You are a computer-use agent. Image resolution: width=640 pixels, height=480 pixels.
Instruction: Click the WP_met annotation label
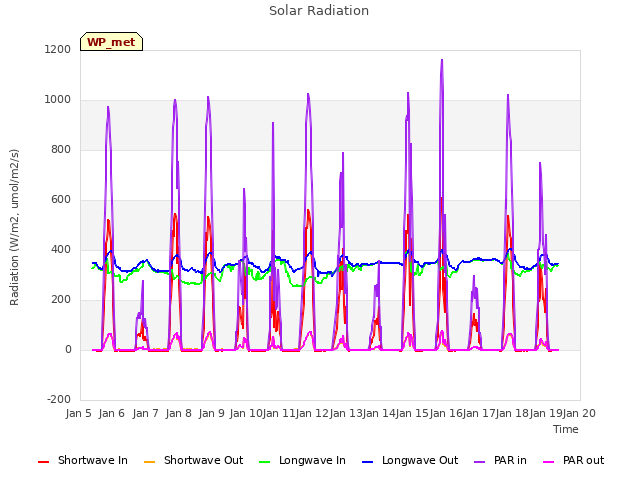coord(111,42)
